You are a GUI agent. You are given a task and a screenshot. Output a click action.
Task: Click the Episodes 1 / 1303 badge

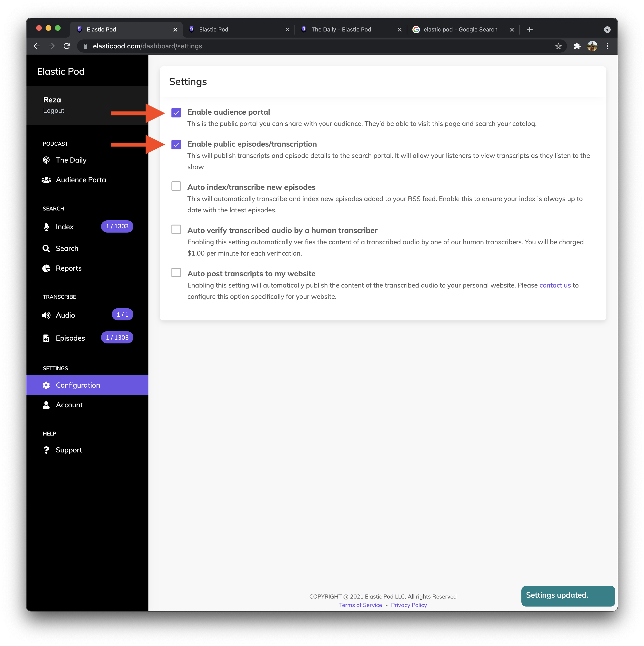coord(117,338)
